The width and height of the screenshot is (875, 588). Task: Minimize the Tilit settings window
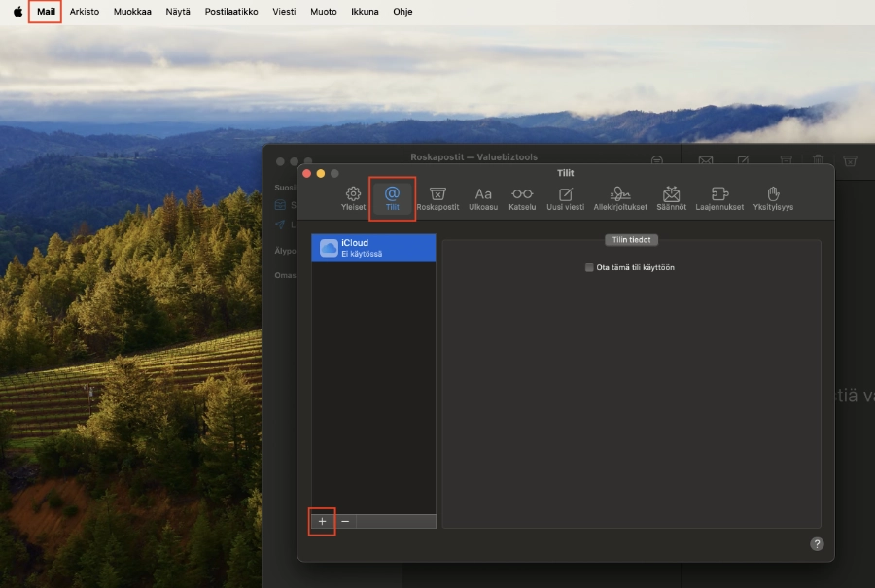[x=321, y=174]
